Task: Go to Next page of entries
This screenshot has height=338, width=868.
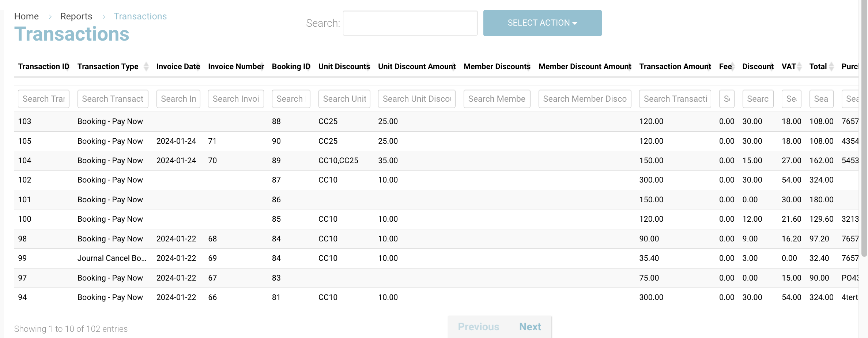Action: (x=530, y=327)
